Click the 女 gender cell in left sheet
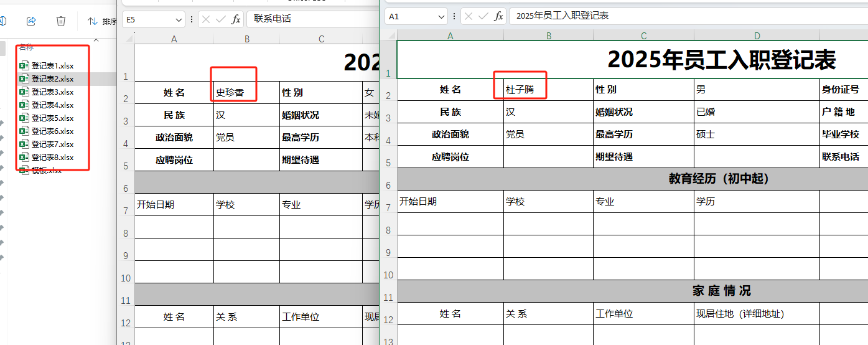This screenshot has width=868, height=345. [x=371, y=93]
